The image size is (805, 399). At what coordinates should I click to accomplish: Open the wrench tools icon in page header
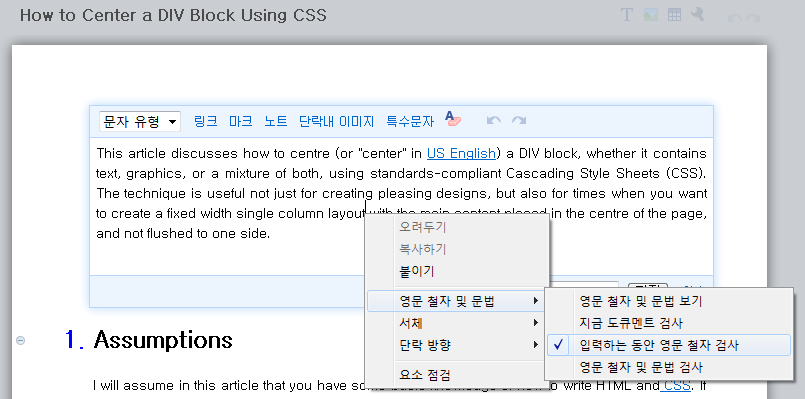coord(697,14)
